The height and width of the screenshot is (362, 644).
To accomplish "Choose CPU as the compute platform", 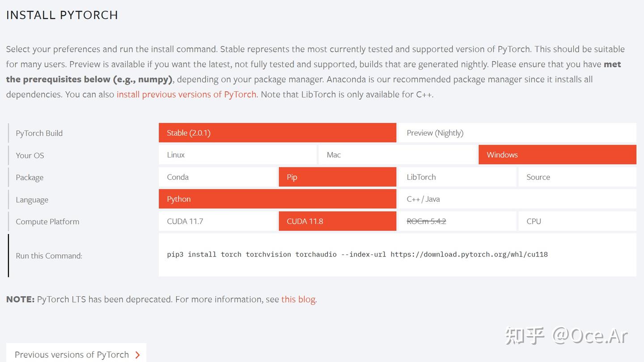I will pos(577,221).
